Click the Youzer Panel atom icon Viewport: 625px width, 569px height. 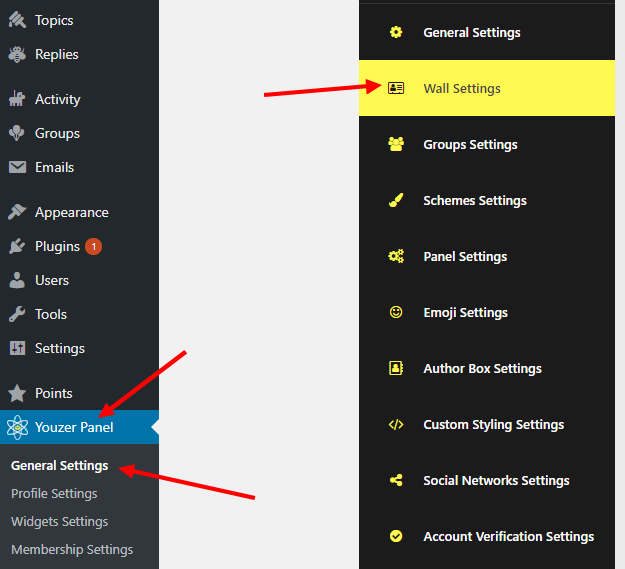coord(17,427)
